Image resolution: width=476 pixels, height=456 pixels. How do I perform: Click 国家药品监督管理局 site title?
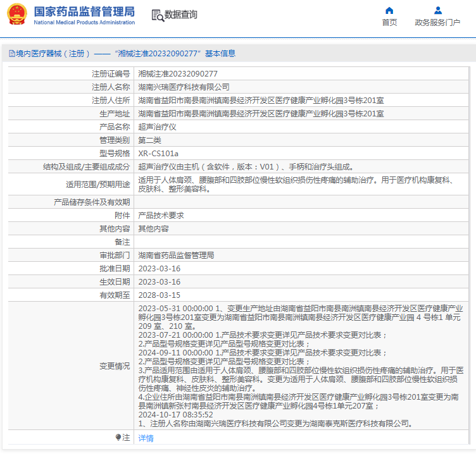pos(84,11)
